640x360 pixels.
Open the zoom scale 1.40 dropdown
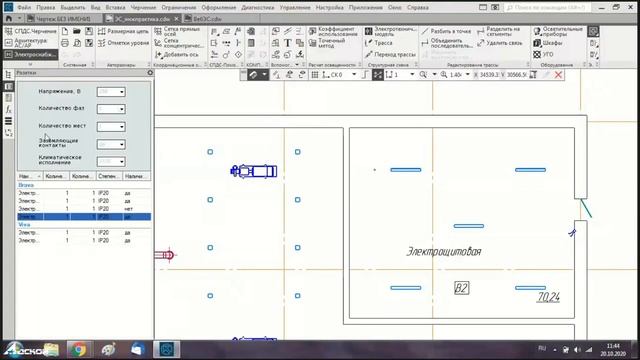pos(467,75)
